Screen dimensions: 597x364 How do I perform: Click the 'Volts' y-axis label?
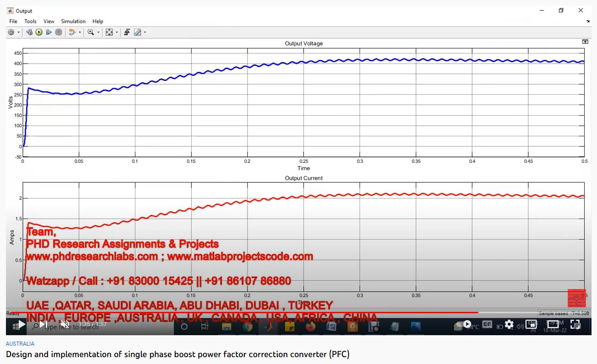click(11, 102)
